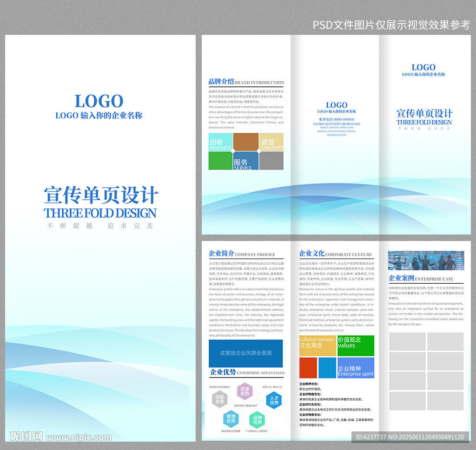Click the red square in culture grid

(x=308, y=368)
